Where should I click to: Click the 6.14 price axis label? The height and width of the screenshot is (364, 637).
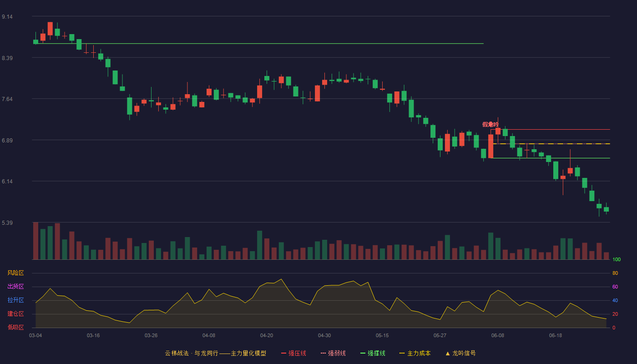(7, 182)
